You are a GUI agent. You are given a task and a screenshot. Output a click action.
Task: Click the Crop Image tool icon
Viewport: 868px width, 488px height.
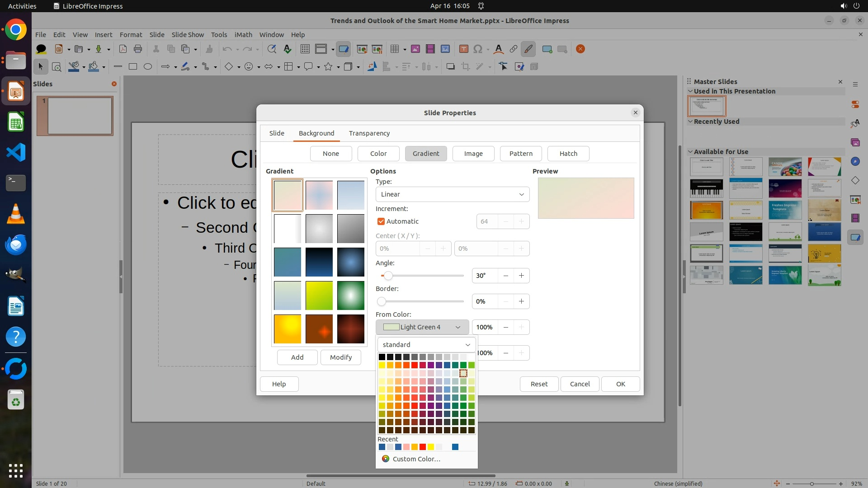tap(465, 67)
